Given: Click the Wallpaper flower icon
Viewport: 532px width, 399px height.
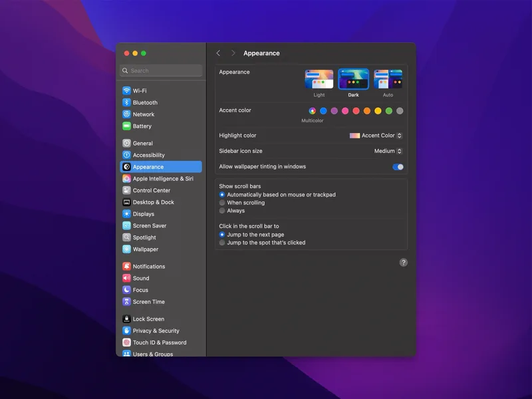Looking at the screenshot, I should pos(126,249).
